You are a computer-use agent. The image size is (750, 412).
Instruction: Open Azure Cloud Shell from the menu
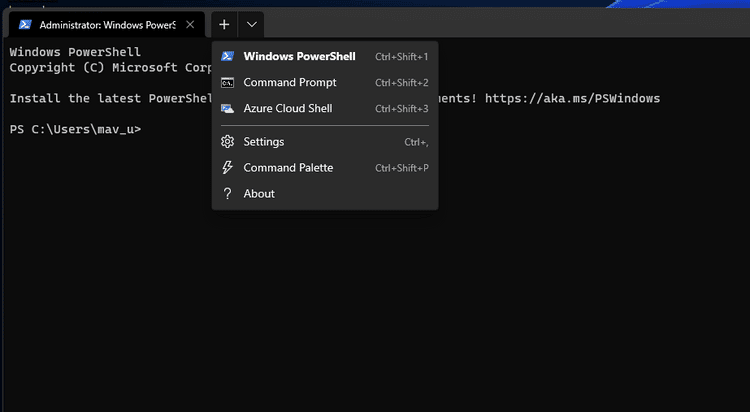coord(288,109)
